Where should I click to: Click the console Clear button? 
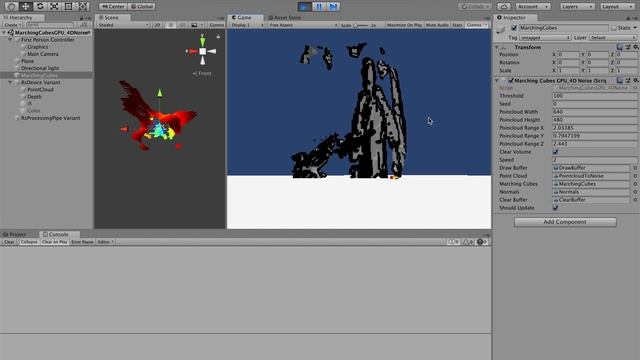pyautogui.click(x=9, y=242)
